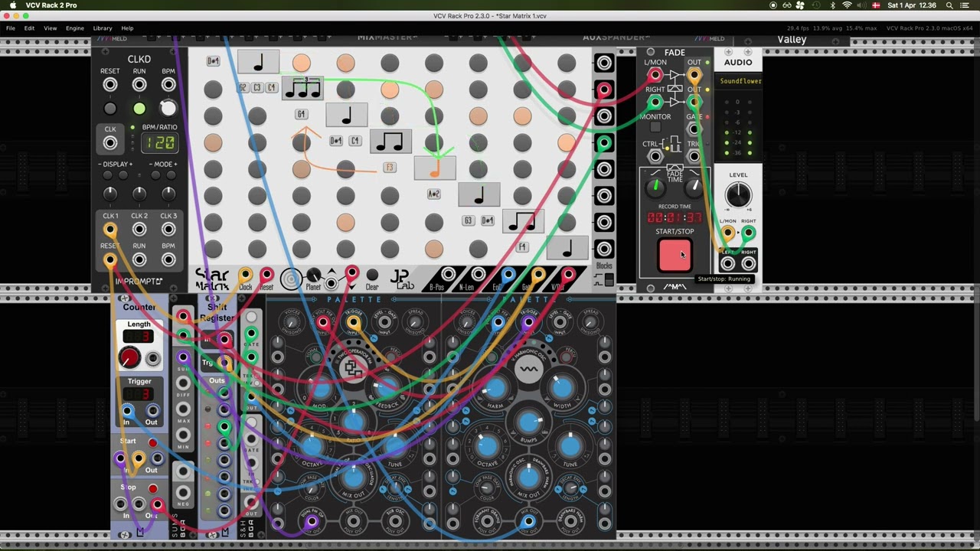Click the Star Matrix Clear button
980x551 pixels.
click(372, 275)
